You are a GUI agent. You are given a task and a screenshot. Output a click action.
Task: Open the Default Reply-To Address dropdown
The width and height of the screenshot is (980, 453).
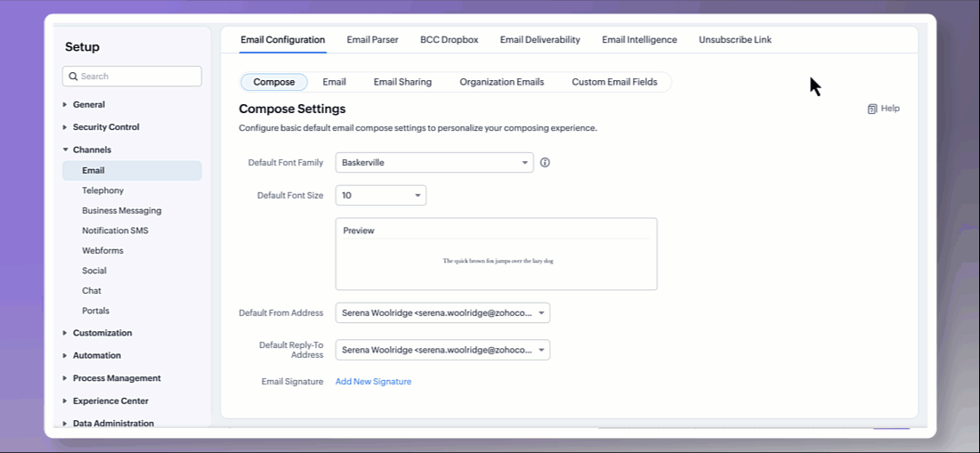[442, 350]
